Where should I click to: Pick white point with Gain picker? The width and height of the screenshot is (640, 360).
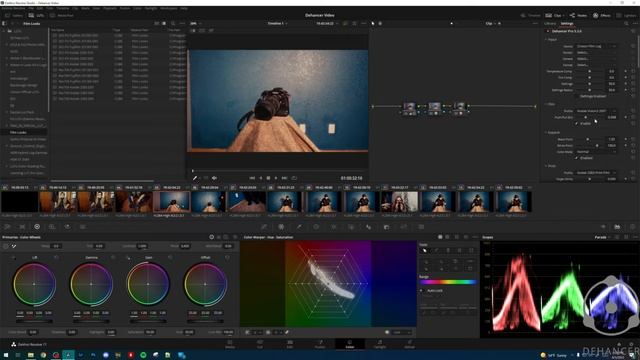pos(128,258)
